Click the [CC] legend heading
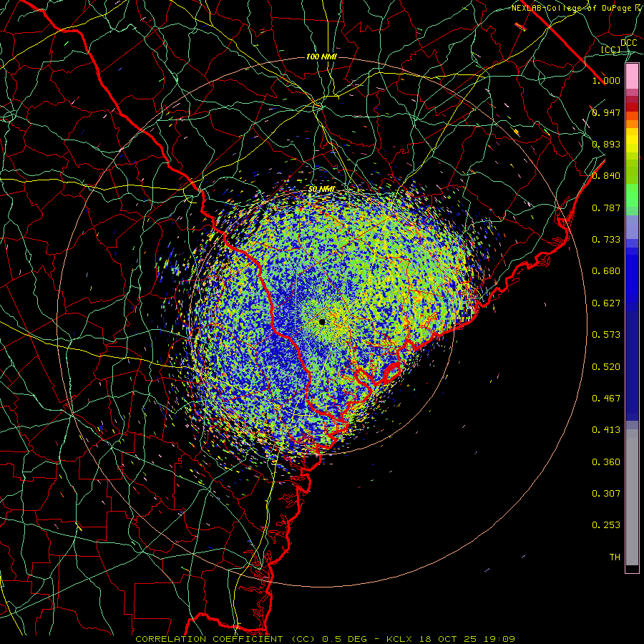 pyautogui.click(x=611, y=49)
